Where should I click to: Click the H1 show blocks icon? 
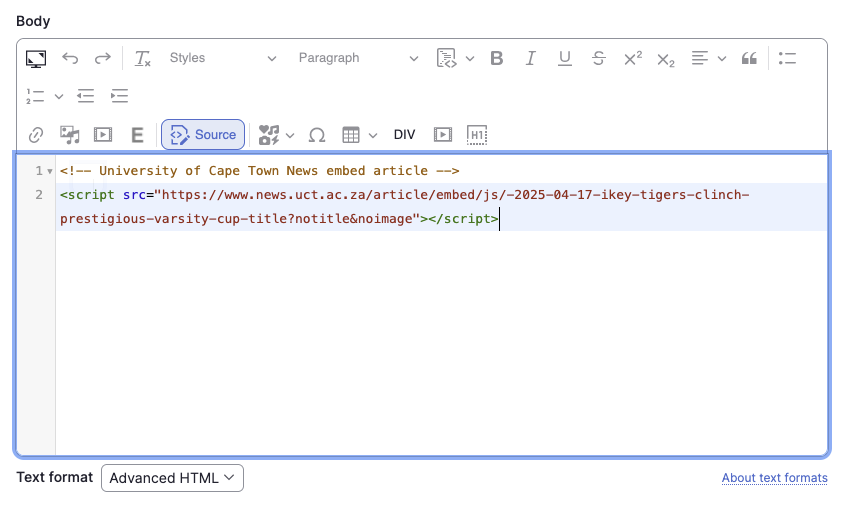tap(477, 135)
